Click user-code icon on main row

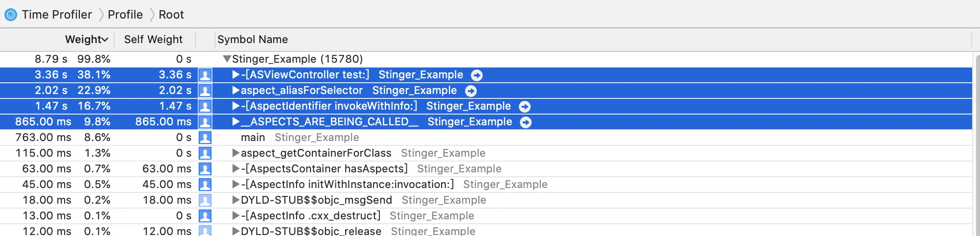[205, 138]
